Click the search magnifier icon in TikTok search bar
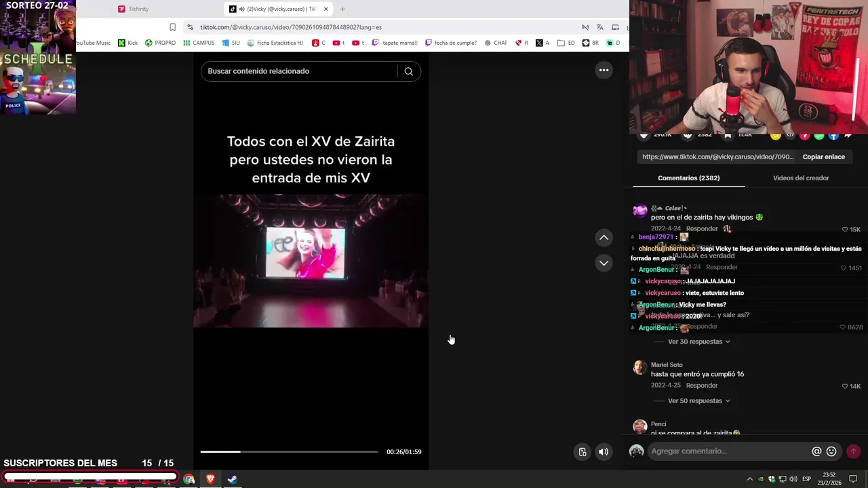This screenshot has height=488, width=868. coord(408,71)
